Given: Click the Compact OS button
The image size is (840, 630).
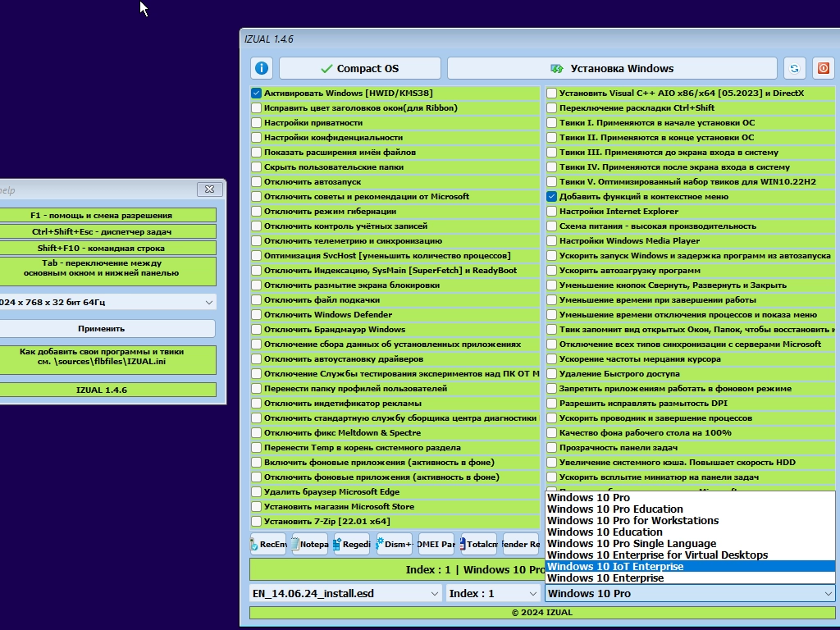Looking at the screenshot, I should pyautogui.click(x=360, y=68).
